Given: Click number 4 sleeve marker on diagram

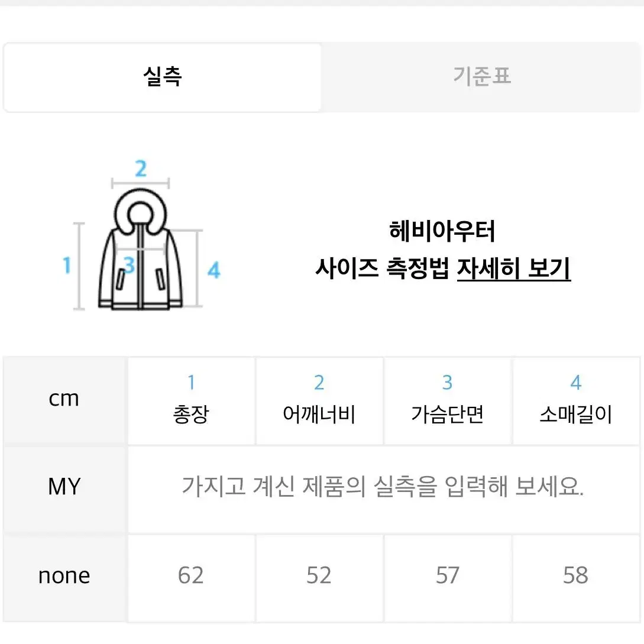Looking at the screenshot, I should pos(213,270).
